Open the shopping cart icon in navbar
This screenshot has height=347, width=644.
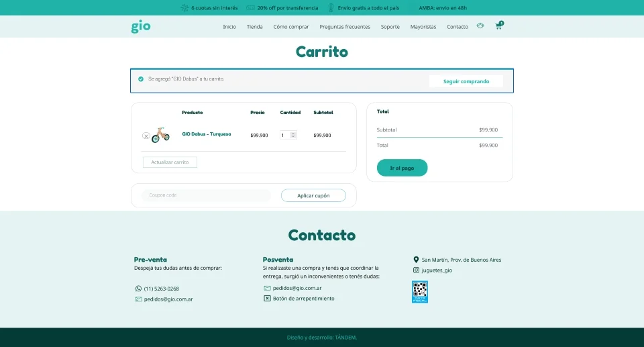tap(498, 26)
